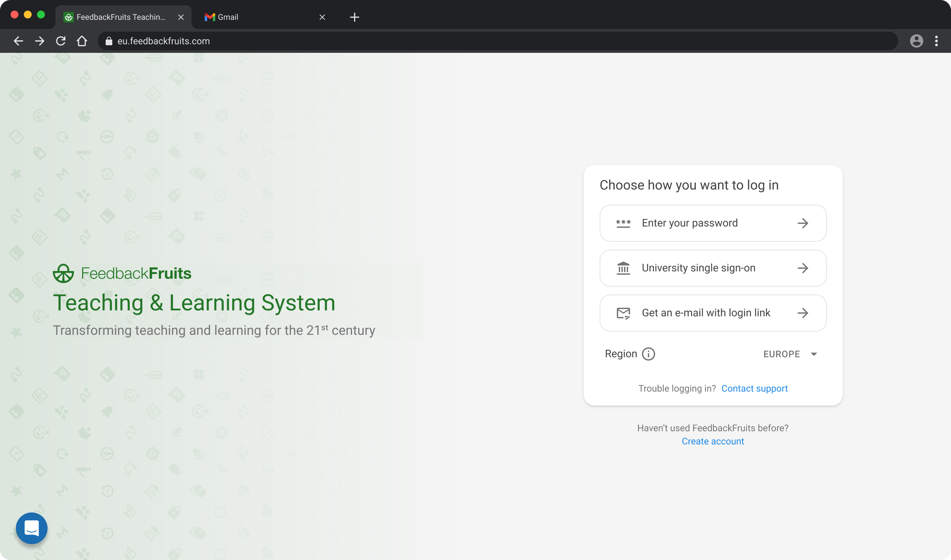The image size is (951, 560).
Task: Click the macOS yellow minimize button
Action: (x=27, y=15)
